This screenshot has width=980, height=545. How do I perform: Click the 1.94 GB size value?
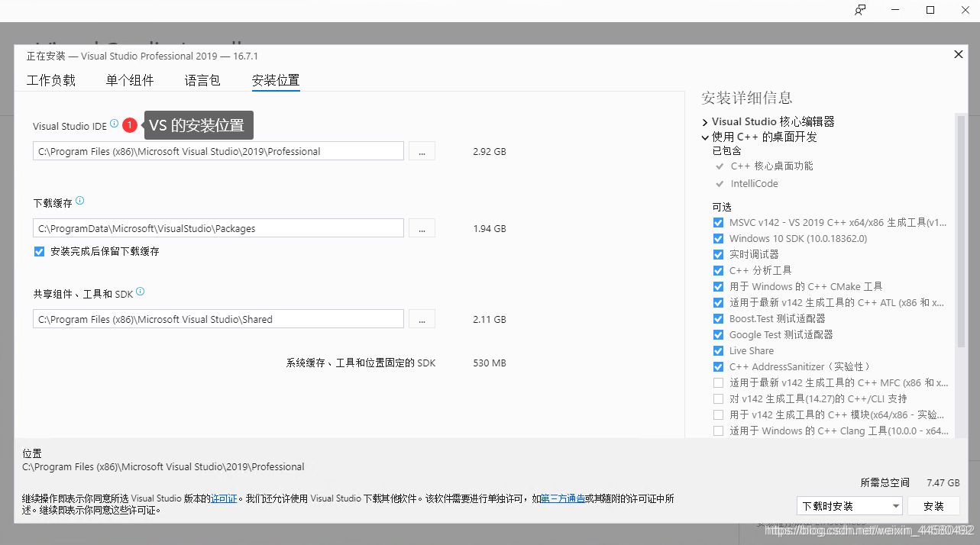(x=490, y=229)
